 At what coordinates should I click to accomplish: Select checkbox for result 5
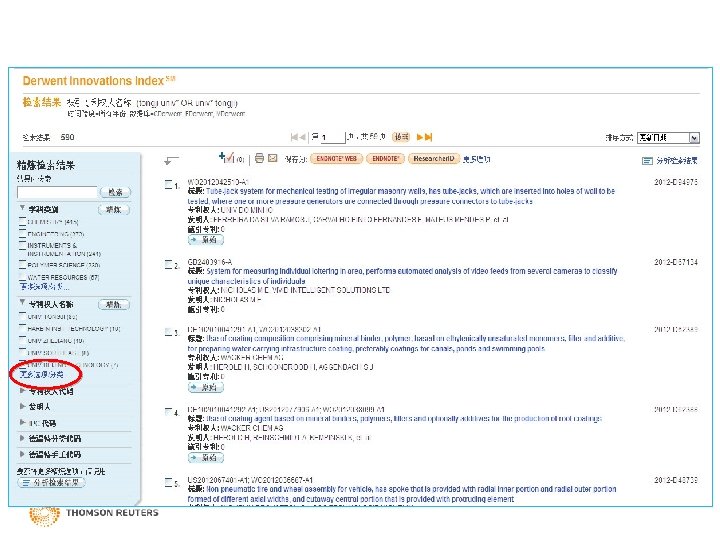(169, 482)
